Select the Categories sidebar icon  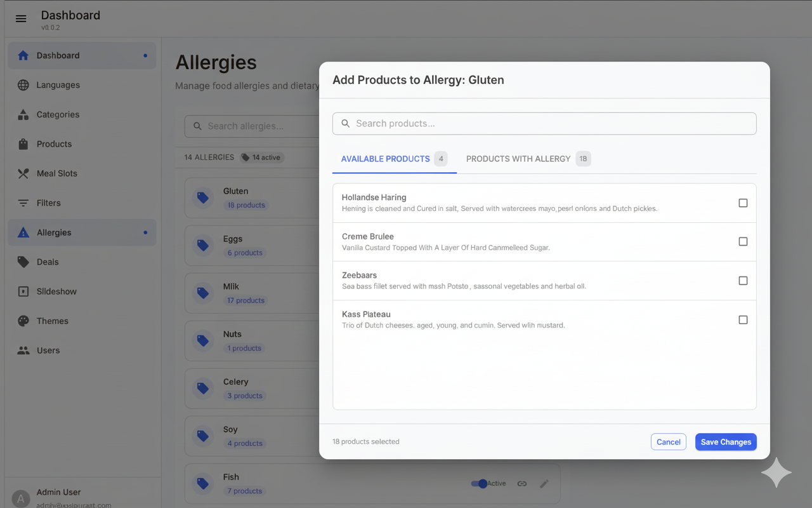[x=23, y=114]
